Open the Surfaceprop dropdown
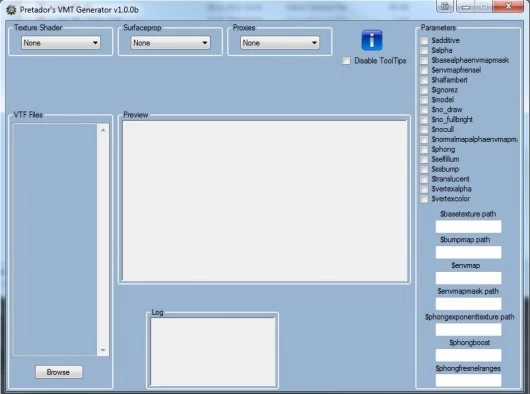Image resolution: width=530 pixels, height=394 pixels. [170, 43]
